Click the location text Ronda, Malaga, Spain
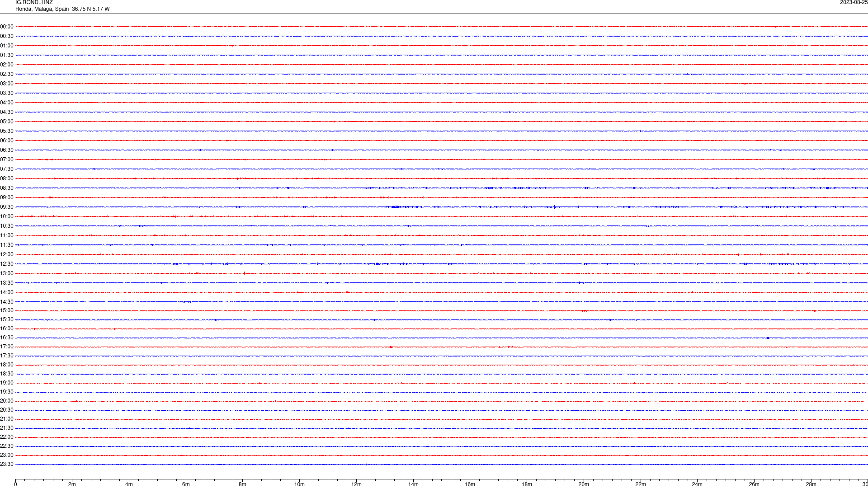Screen dimensions: 868x488 (x=42, y=9)
